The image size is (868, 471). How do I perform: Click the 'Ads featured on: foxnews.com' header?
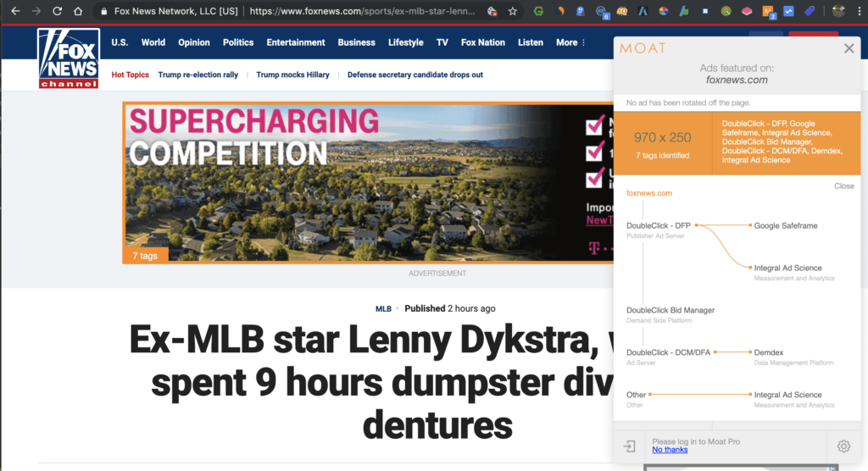point(737,75)
